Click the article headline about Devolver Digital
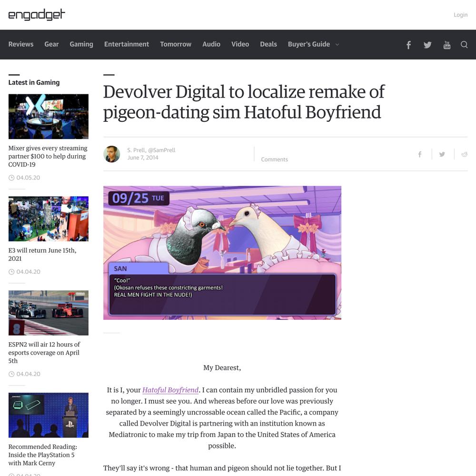Image resolution: width=476 pixels, height=476 pixels. 244,102
